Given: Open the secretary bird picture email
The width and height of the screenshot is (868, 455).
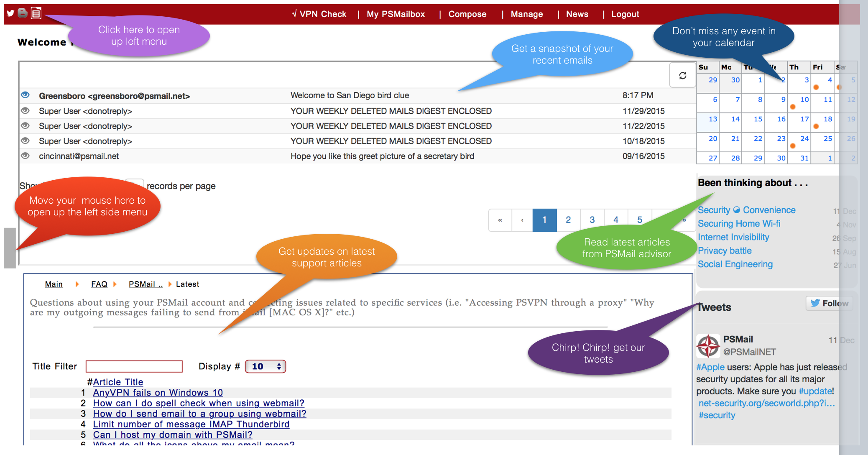Looking at the screenshot, I should [383, 156].
